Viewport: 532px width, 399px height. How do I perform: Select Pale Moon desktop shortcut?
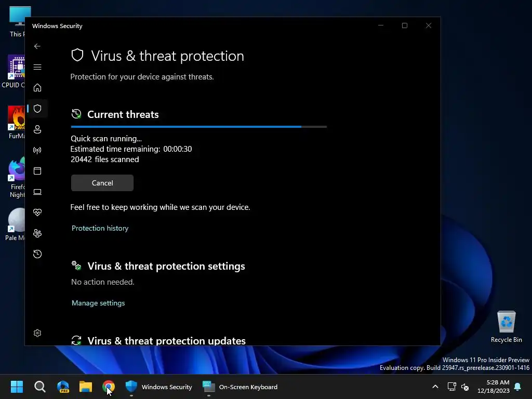point(15,224)
